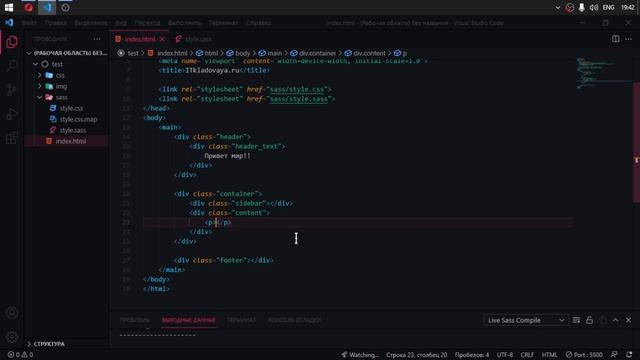
Task: Change line endings via CRLF
Action: pos(527,355)
